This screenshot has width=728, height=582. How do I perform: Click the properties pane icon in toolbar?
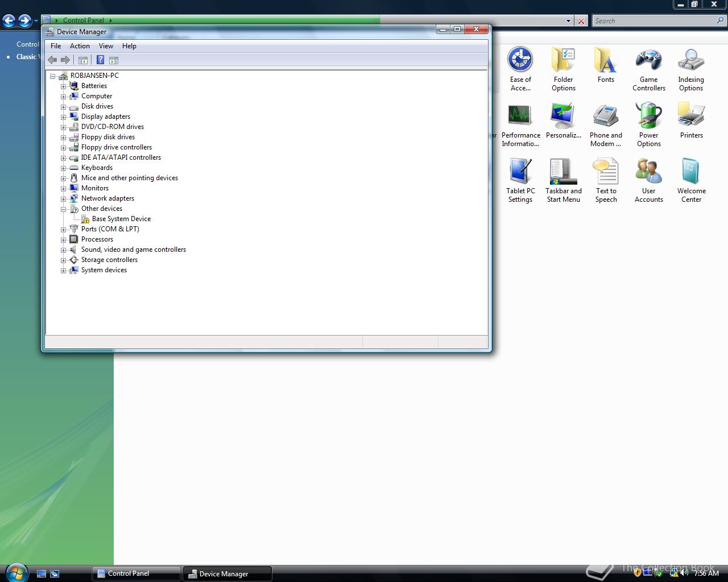tap(83, 60)
